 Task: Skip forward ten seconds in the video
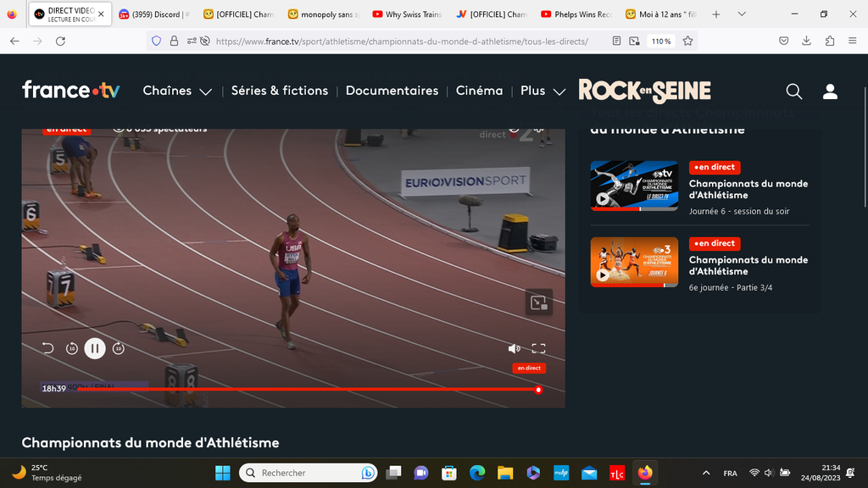coord(119,348)
